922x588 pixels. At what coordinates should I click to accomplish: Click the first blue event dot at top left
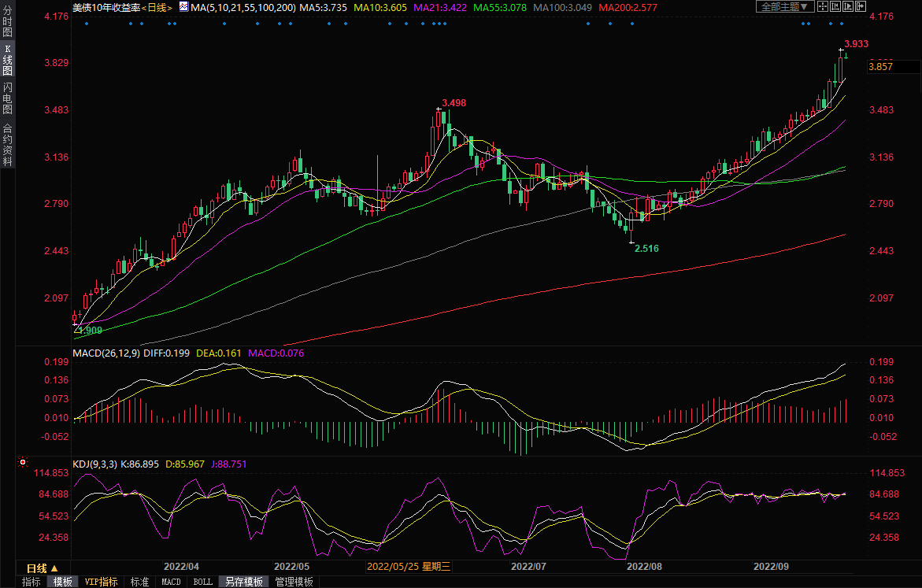pos(87,23)
